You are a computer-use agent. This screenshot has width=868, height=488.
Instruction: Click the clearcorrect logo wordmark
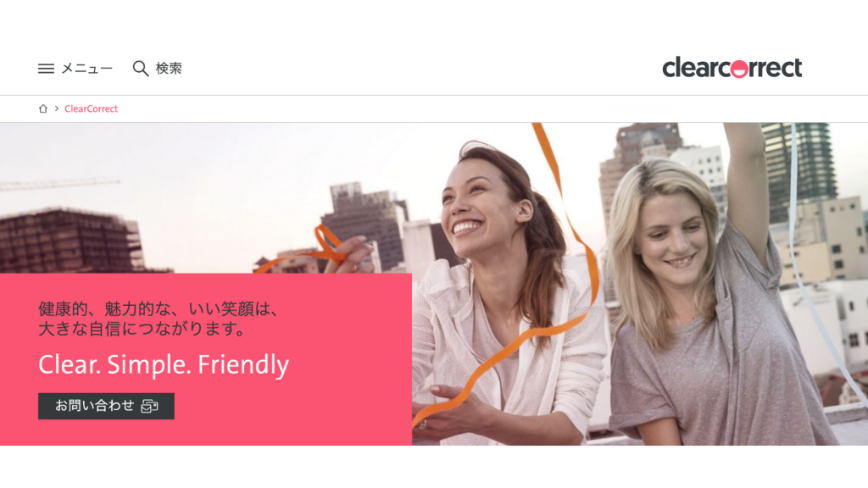[732, 68]
